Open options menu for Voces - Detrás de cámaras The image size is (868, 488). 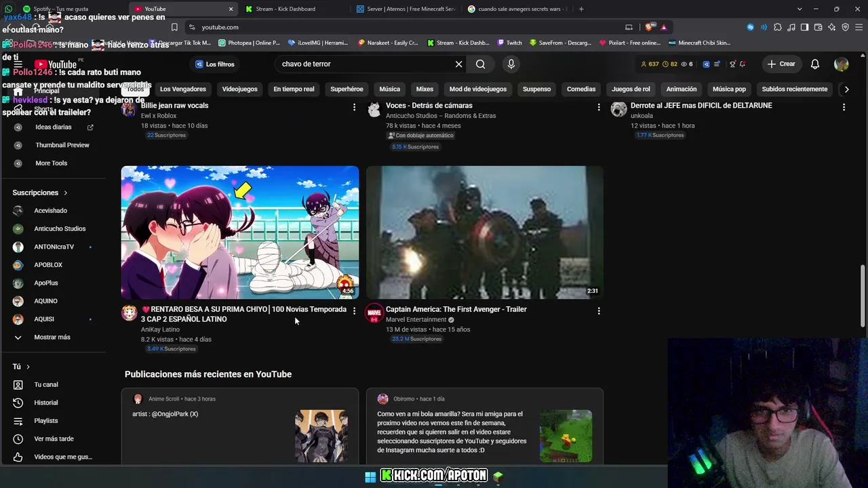[599, 107]
